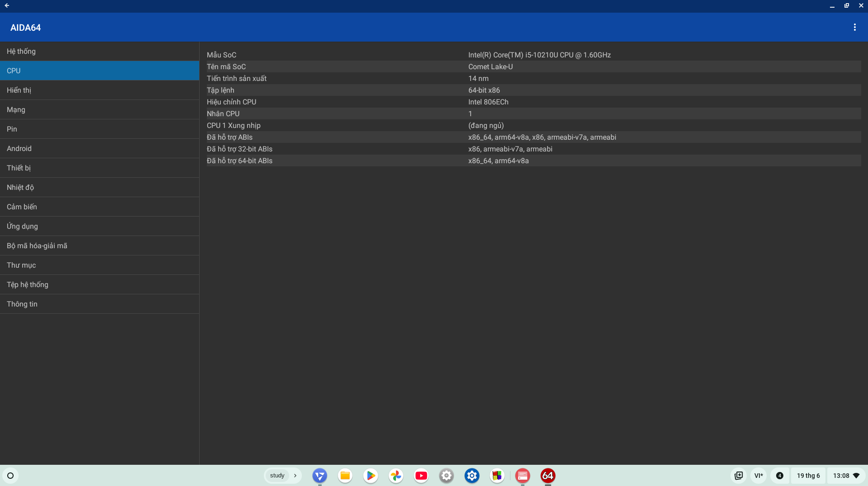Open the launcher circle button on shelf
This screenshot has width=868, height=486.
(10, 476)
